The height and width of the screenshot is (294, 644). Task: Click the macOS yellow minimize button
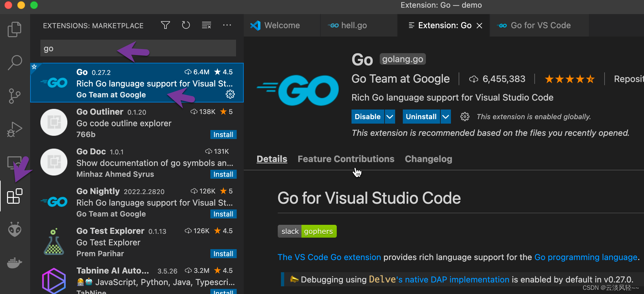pos(21,5)
